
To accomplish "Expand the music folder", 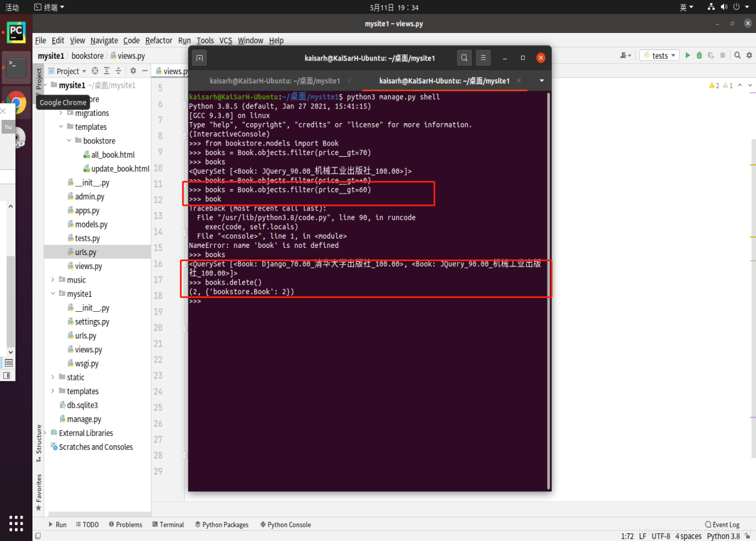I will (53, 280).
